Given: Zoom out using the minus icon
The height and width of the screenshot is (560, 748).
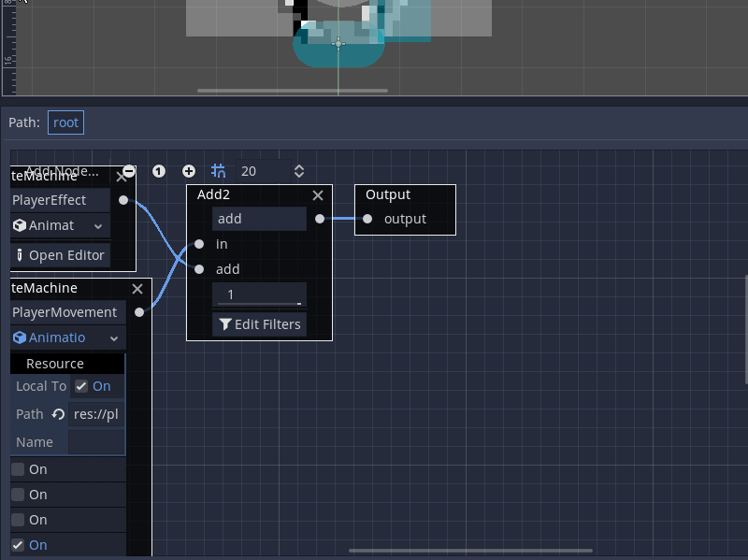Looking at the screenshot, I should click(128, 171).
